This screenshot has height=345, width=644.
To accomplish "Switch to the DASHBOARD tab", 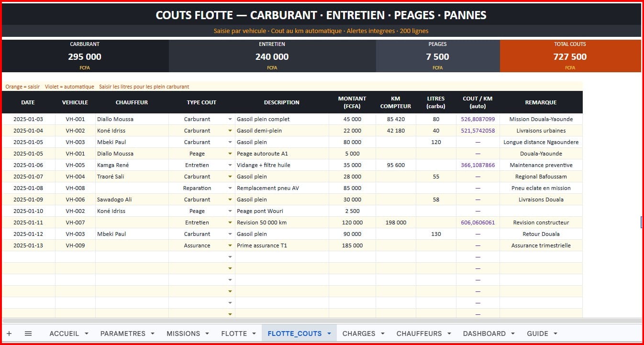I will click(484, 334).
